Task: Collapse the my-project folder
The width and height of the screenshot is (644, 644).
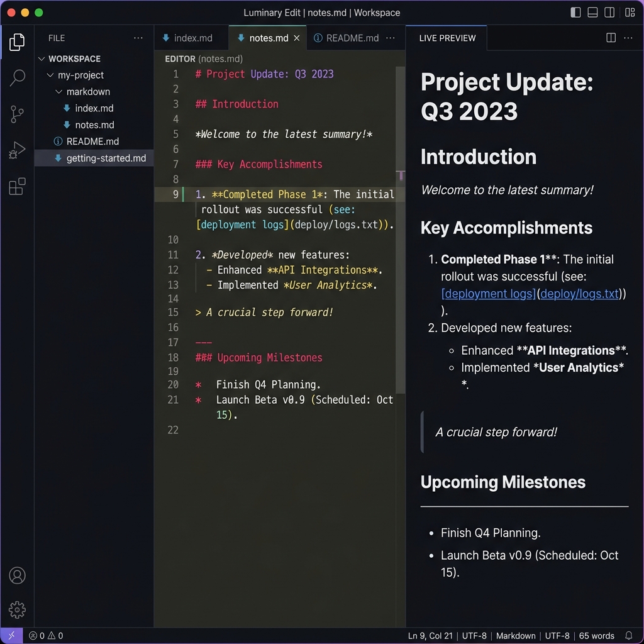Action: 50,75
